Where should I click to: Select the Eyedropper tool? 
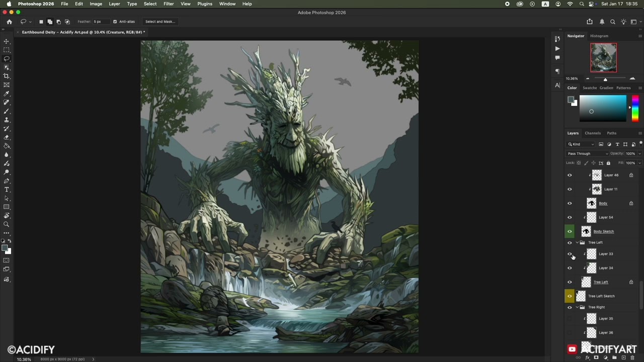[x=7, y=94]
